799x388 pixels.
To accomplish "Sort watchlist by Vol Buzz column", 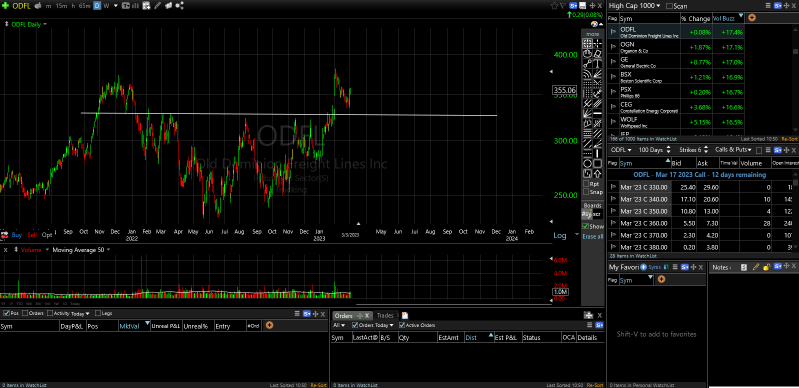I will point(727,18).
